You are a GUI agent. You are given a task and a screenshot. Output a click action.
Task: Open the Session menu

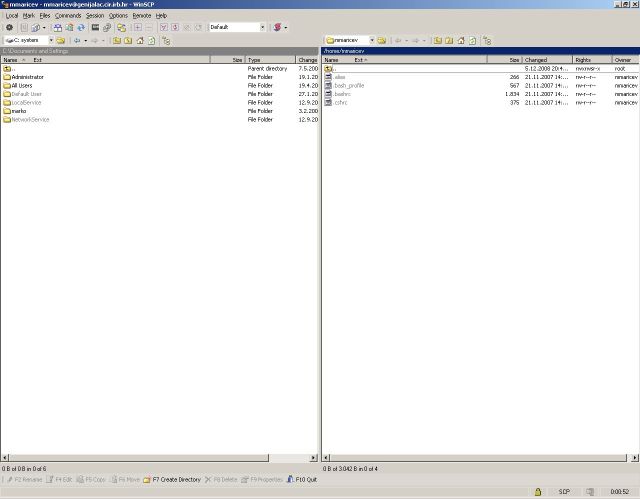tap(94, 16)
